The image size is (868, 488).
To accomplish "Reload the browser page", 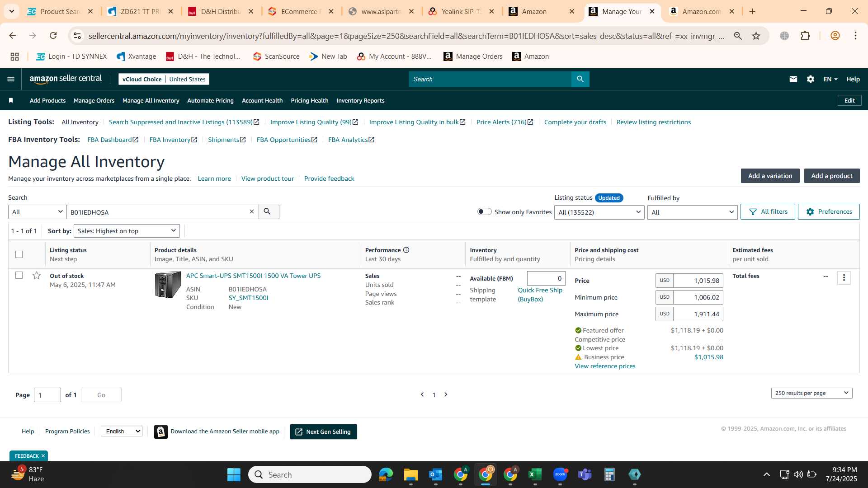I will (53, 36).
